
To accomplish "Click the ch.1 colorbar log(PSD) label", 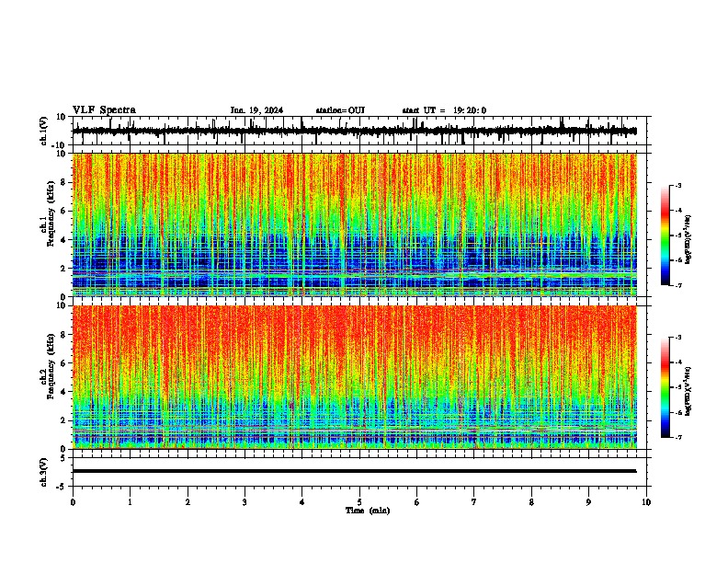I will click(688, 240).
